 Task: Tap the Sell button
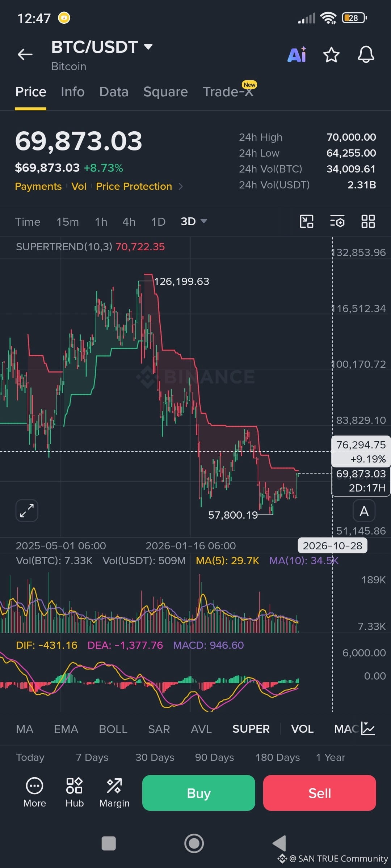pos(320,793)
